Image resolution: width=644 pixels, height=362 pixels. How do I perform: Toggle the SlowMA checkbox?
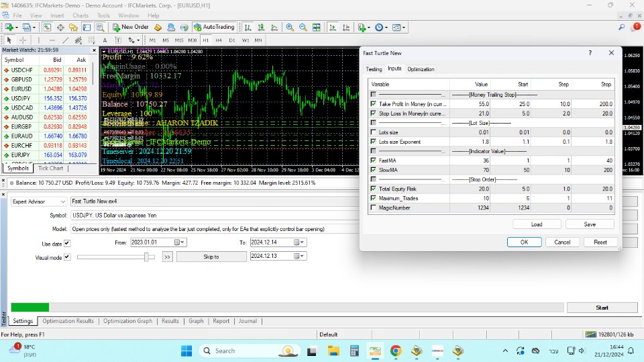pos(374,169)
